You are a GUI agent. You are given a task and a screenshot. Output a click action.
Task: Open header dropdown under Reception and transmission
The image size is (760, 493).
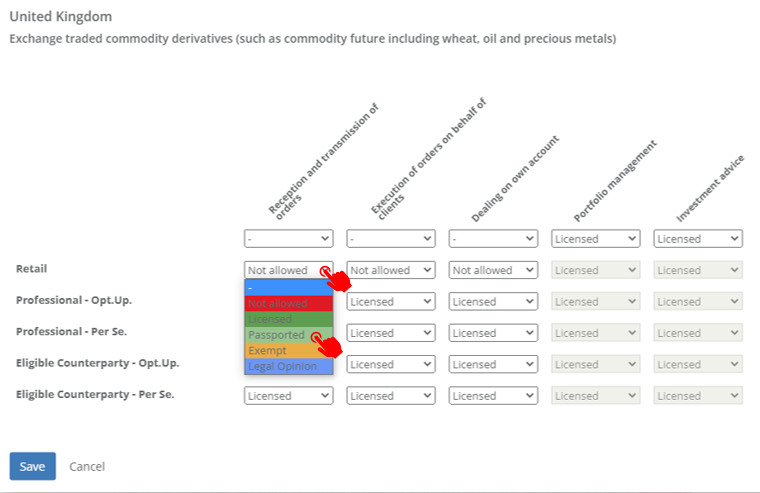(x=288, y=239)
